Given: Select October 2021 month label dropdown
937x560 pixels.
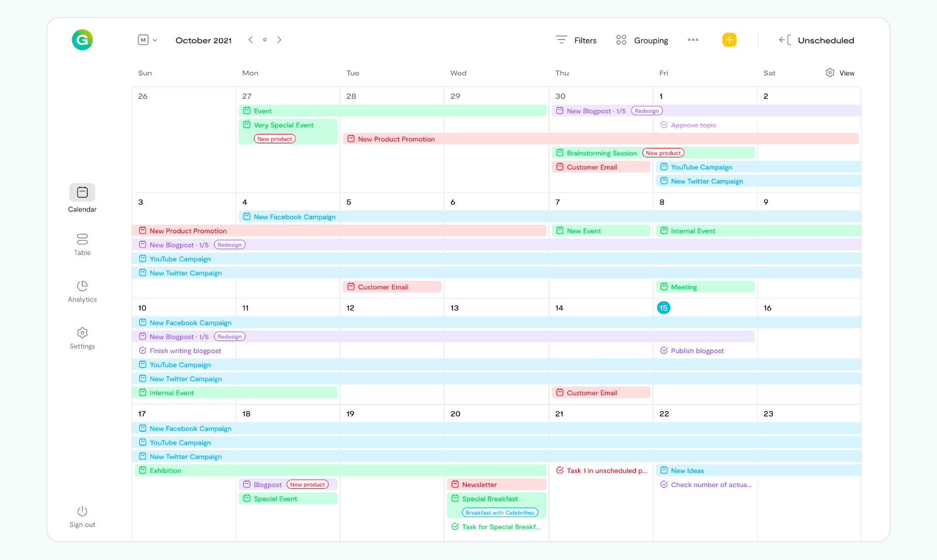Looking at the screenshot, I should click(x=203, y=40).
